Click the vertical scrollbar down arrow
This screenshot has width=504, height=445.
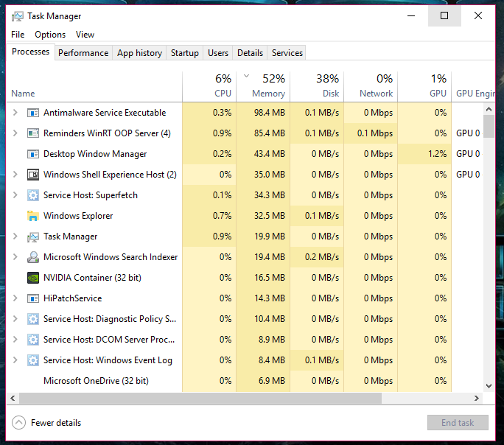[489, 385]
